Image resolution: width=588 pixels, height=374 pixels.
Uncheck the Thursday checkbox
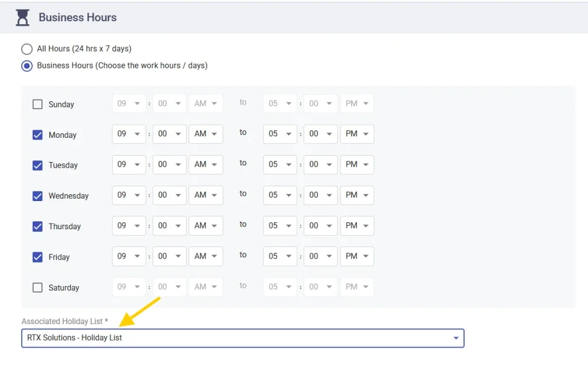pyautogui.click(x=38, y=226)
